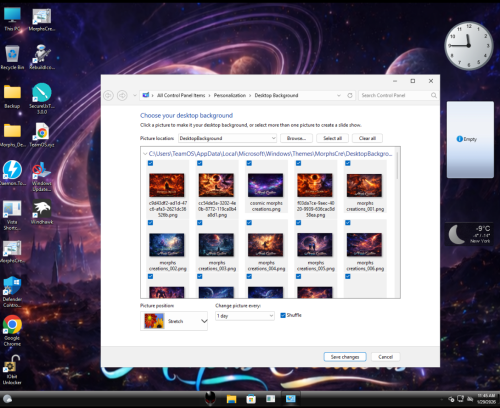Go forward using the navigation forward arrow
Viewport: 500px width, 408px height.
[x=122, y=96]
